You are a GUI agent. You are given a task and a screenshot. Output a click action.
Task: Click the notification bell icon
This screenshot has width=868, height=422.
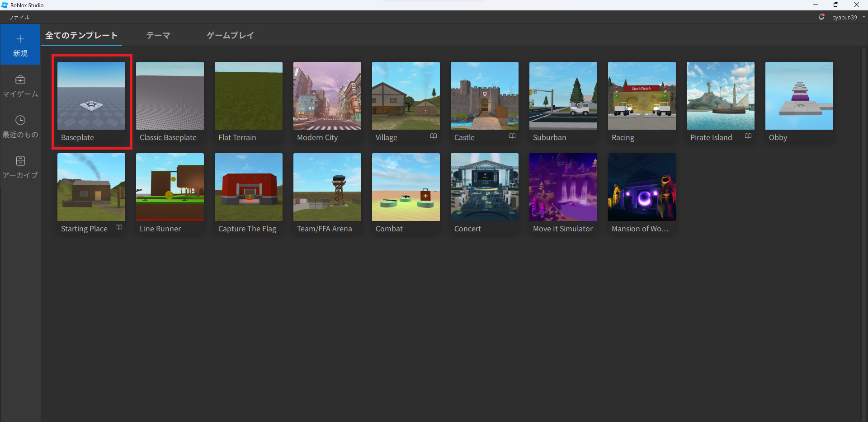coord(821,17)
